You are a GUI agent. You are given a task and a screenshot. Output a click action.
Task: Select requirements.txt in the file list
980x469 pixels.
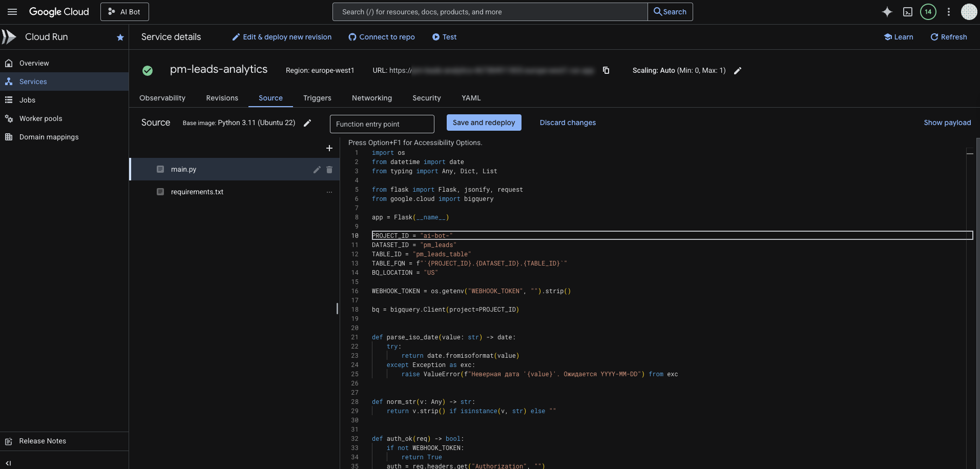pyautogui.click(x=197, y=192)
